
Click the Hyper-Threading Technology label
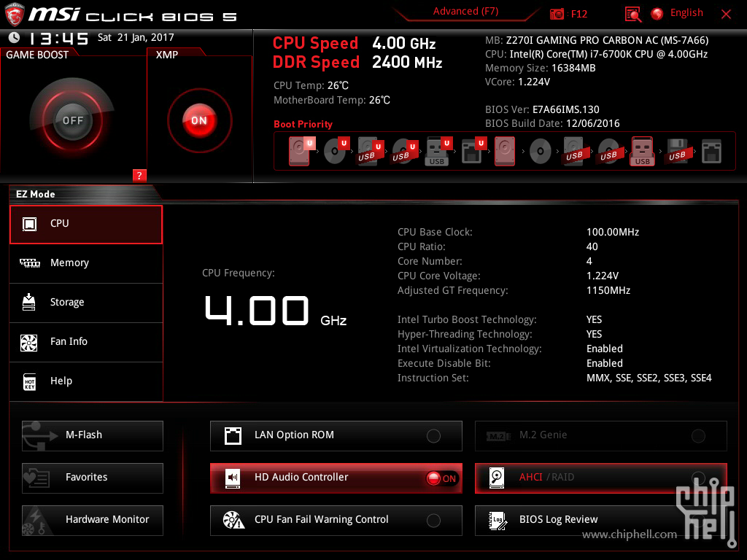(x=465, y=334)
